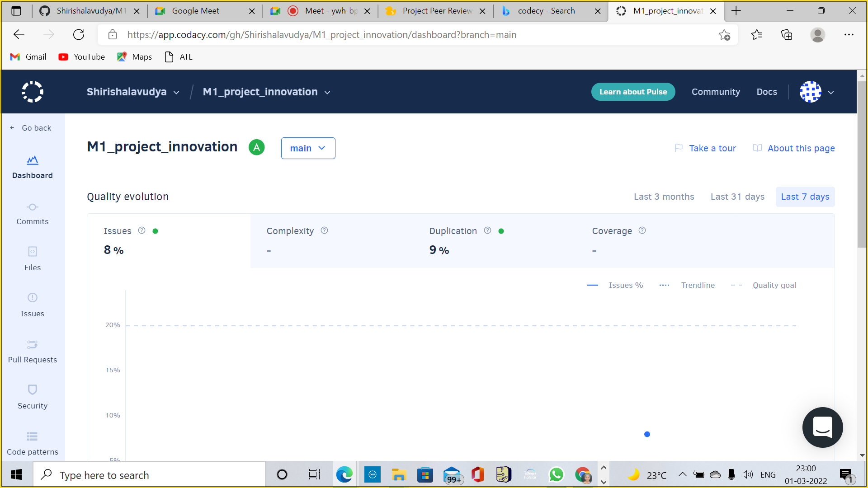Open Pull Requests in the sidebar

pyautogui.click(x=32, y=352)
